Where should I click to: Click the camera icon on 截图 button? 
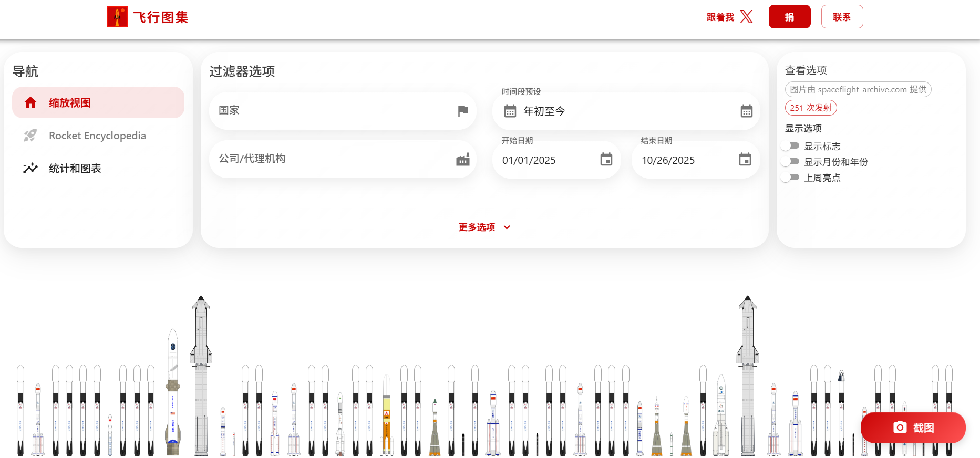click(900, 428)
